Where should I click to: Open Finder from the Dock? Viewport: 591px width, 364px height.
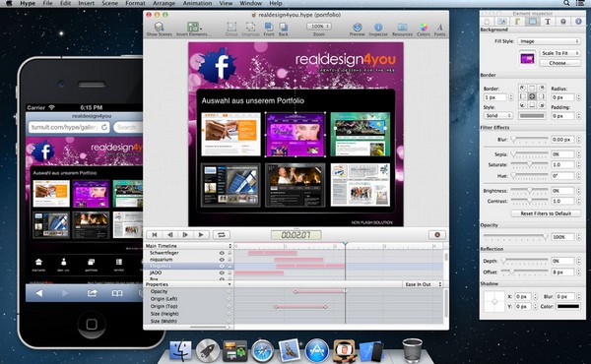click(180, 351)
